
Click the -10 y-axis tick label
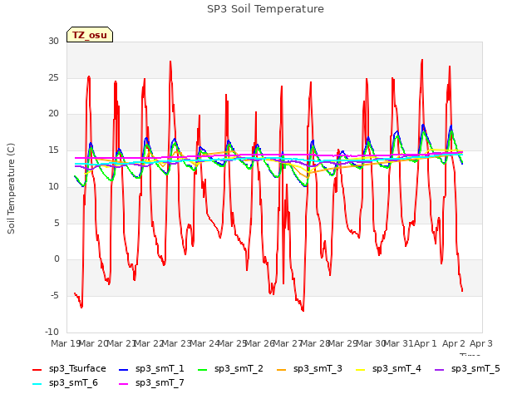[x=52, y=332]
